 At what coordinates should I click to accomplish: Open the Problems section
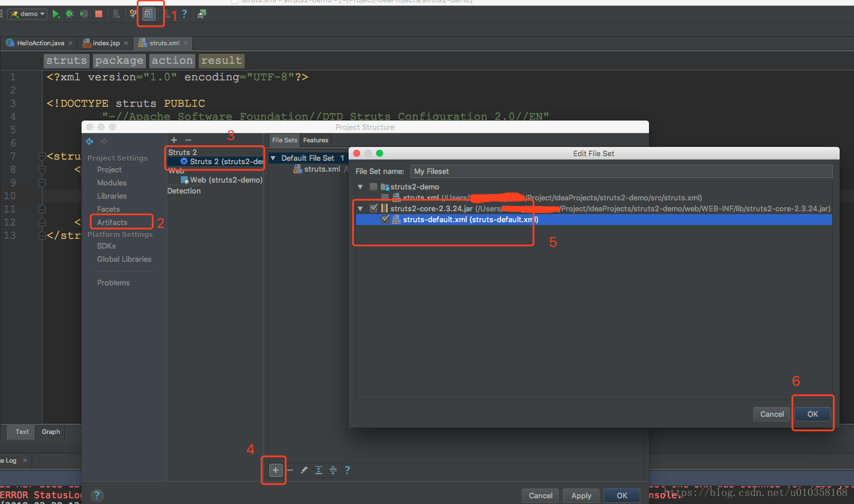point(113,283)
